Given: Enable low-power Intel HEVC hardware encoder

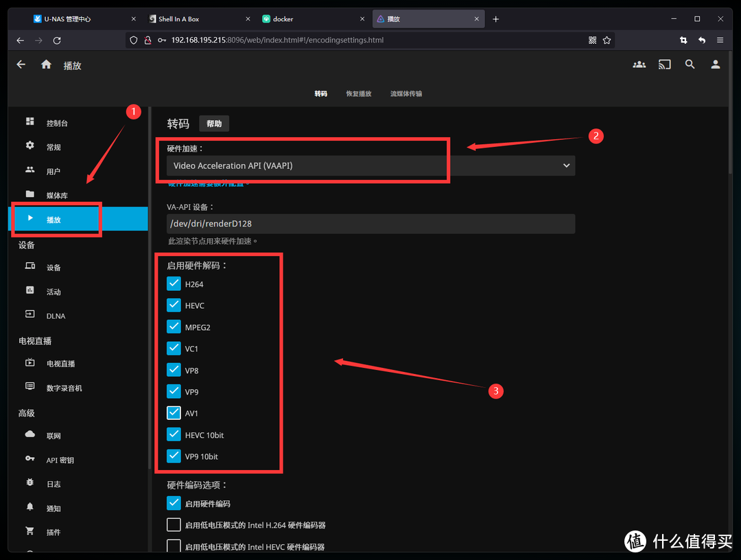Looking at the screenshot, I should click(x=174, y=546).
